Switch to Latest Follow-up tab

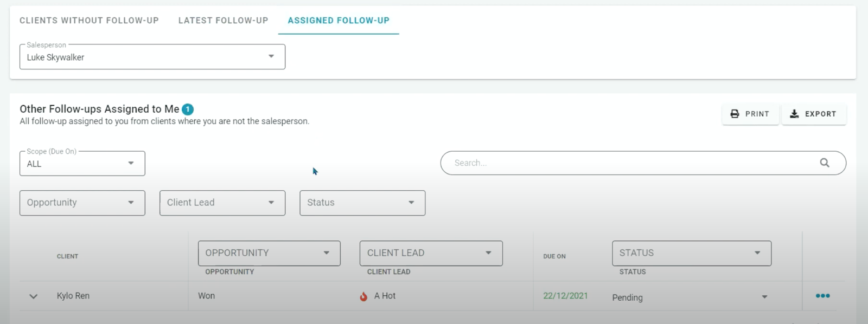tap(223, 21)
